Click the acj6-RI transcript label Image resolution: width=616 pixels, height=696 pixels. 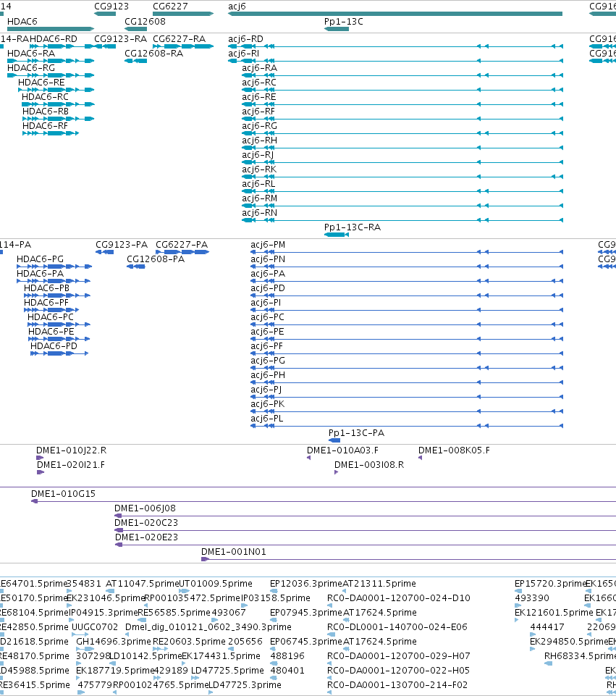[243, 54]
